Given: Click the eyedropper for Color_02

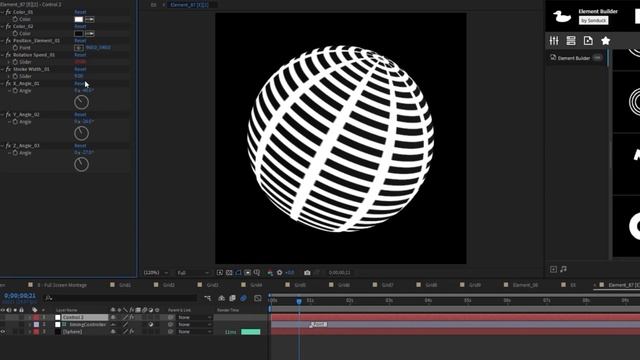Looking at the screenshot, I should [x=90, y=33].
